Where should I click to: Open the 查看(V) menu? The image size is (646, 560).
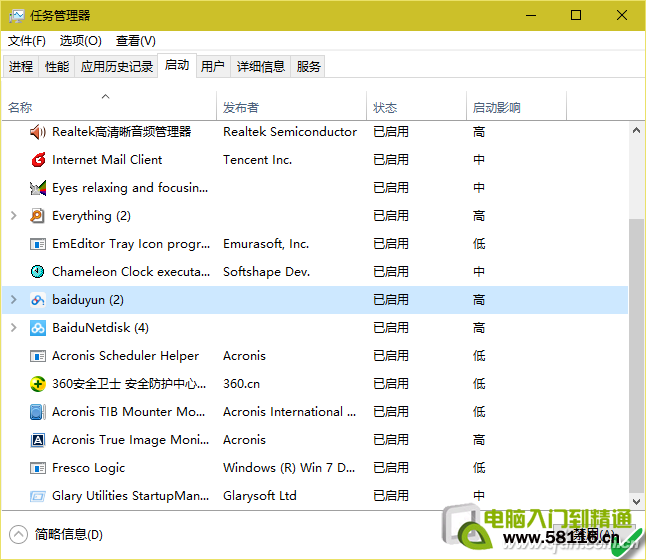136,41
